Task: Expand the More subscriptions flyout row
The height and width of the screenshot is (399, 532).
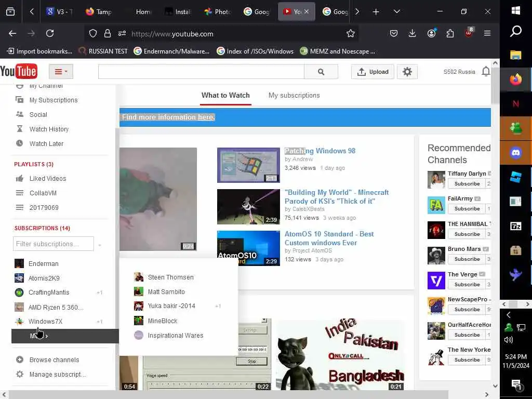Action: click(x=65, y=336)
